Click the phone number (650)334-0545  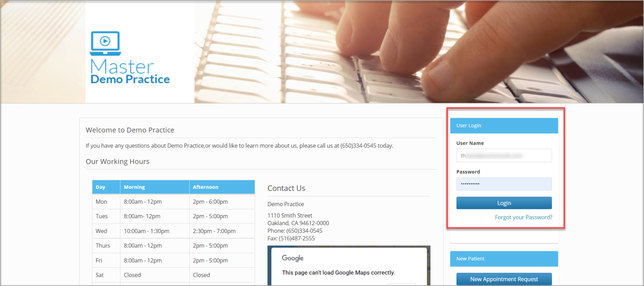coord(296,230)
